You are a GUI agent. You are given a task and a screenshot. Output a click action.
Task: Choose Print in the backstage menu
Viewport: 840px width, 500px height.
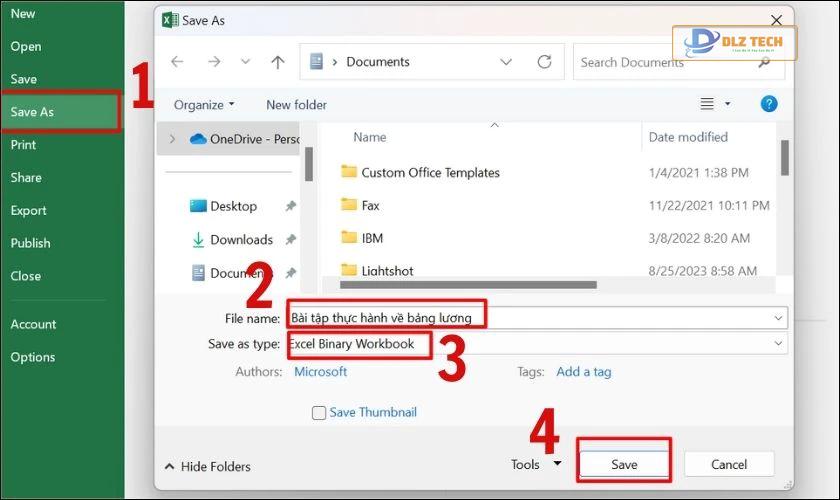(x=23, y=145)
